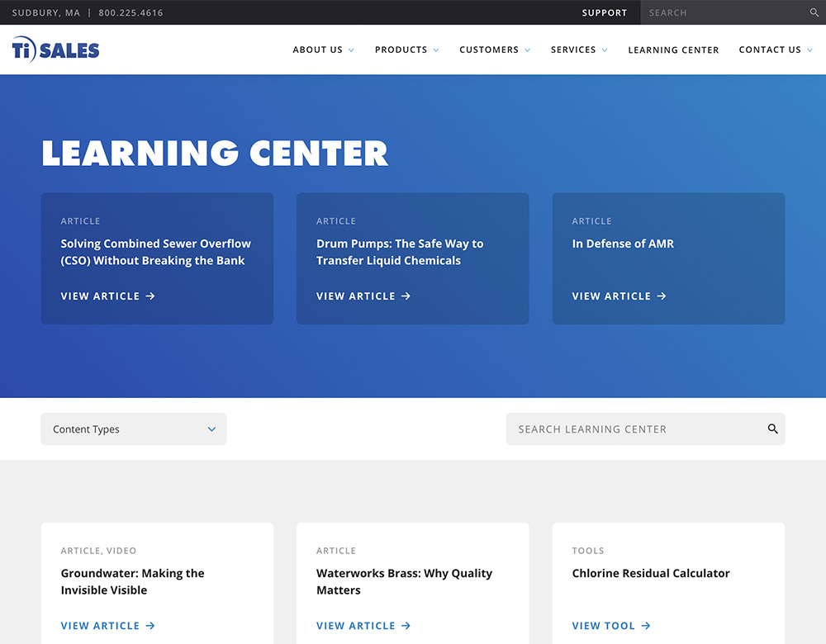Screen dimensions: 826x644
Task: Click arrow icon beside In Defense of AMR View Article
Action: tap(662, 296)
